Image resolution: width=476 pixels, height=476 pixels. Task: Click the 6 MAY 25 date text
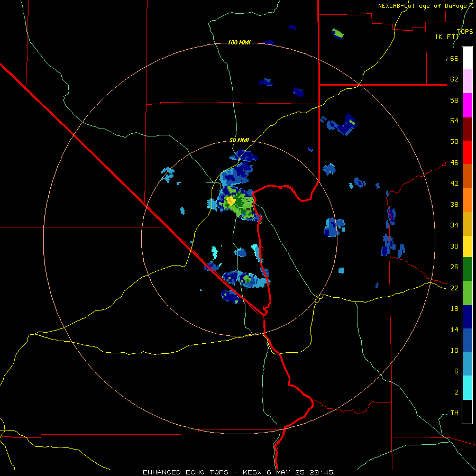pyautogui.click(x=286, y=472)
